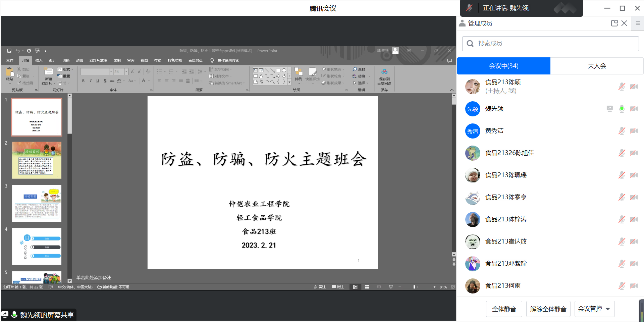Screen dimensions: 644x322
Task: Click the 保存到百度网盘 cloud icon
Action: click(384, 71)
